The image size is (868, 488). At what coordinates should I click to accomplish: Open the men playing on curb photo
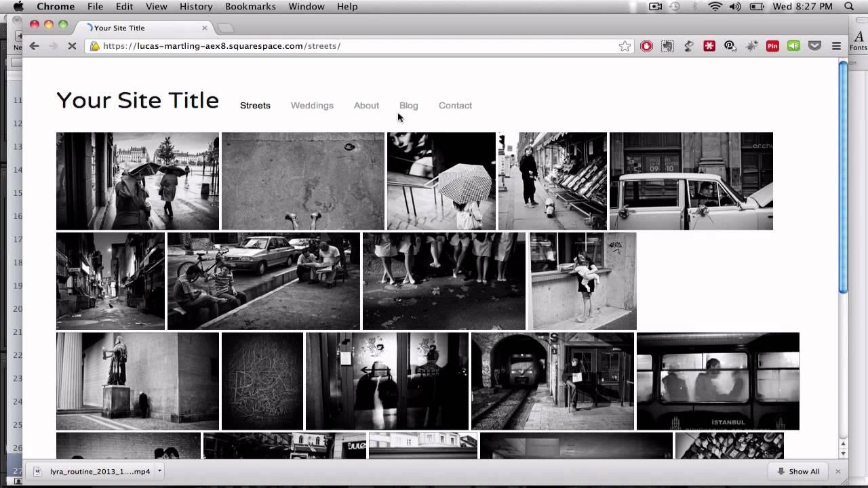264,281
